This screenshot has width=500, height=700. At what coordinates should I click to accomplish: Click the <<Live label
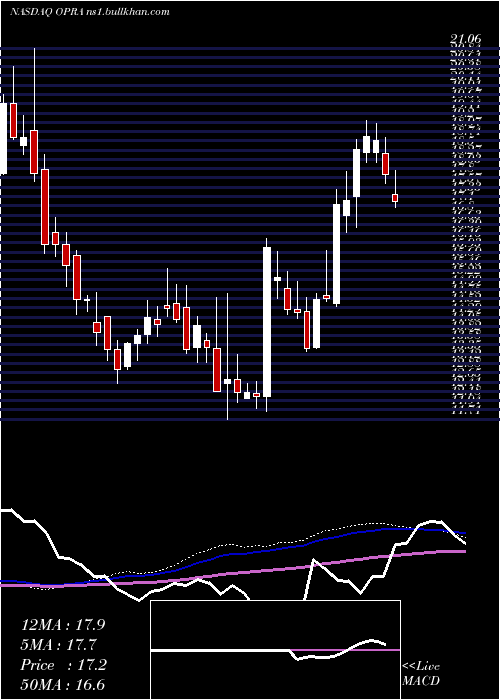tap(421, 667)
